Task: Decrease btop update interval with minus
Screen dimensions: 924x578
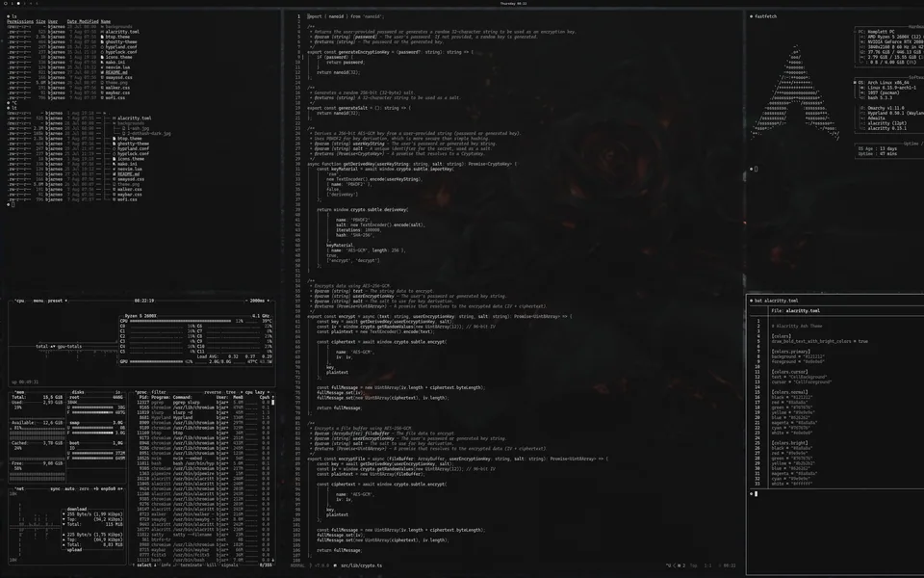Action: point(245,301)
